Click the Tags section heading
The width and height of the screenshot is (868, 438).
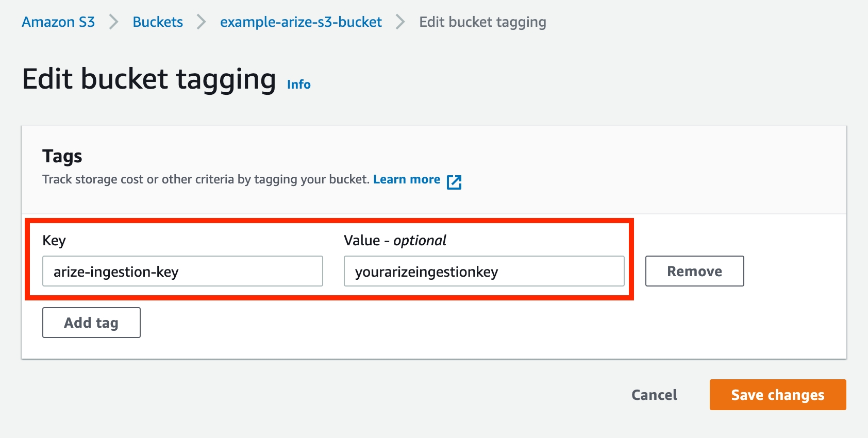tap(62, 156)
